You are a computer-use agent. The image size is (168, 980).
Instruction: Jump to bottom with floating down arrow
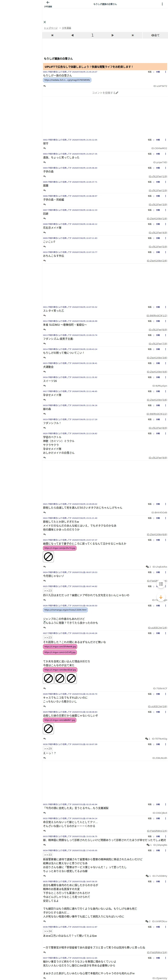tap(161, 597)
